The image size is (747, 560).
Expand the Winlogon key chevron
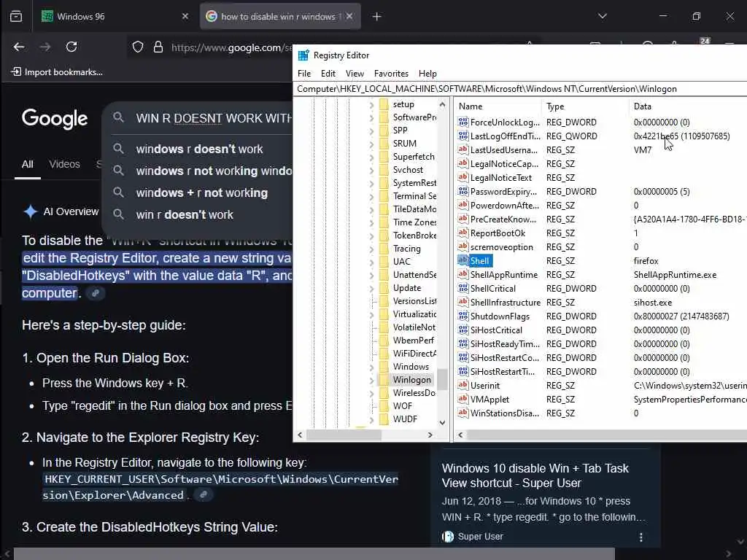371,380
